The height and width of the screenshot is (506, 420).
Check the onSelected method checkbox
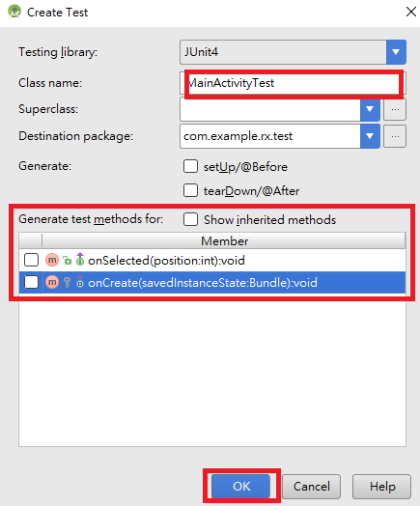point(31,260)
